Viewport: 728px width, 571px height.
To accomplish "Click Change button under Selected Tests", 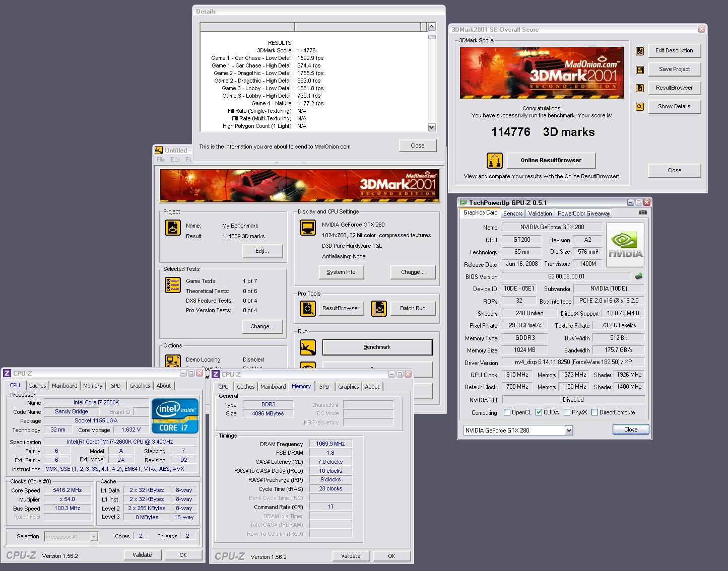I will pyautogui.click(x=262, y=327).
